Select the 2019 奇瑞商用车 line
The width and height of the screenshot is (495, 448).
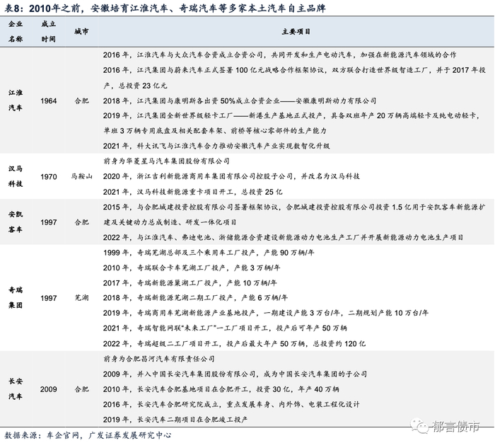265,313
